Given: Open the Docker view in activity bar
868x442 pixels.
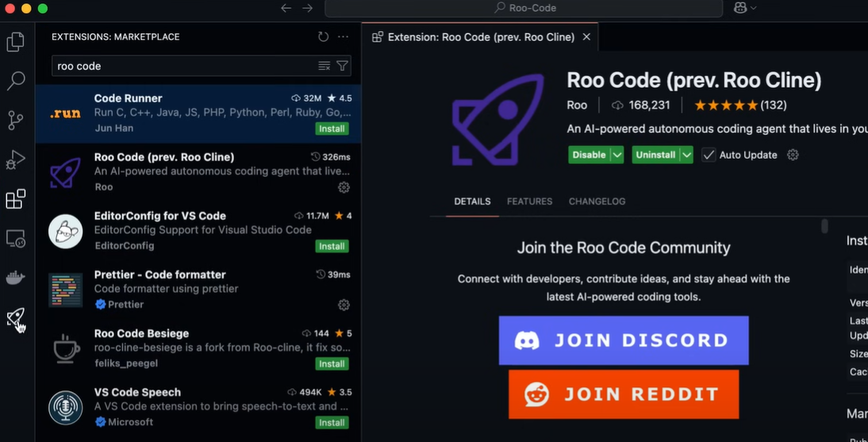Looking at the screenshot, I should pos(16,278).
